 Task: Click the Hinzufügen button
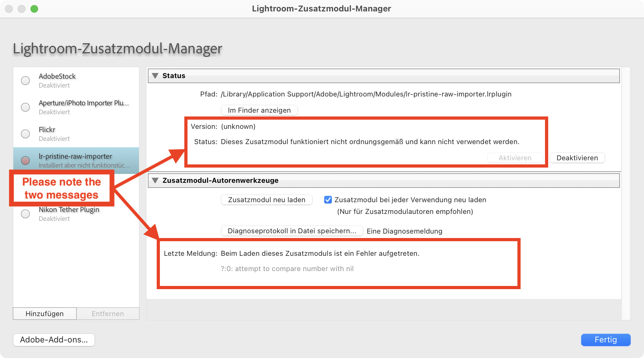coord(45,314)
